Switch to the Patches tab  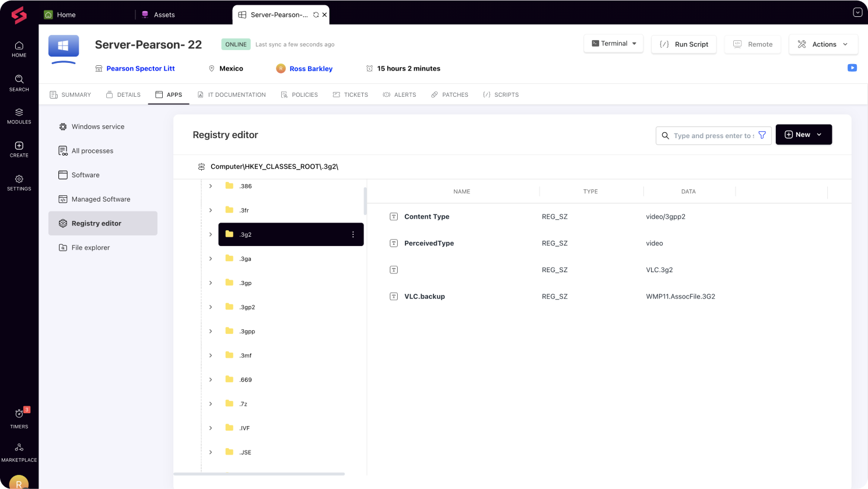coord(449,94)
